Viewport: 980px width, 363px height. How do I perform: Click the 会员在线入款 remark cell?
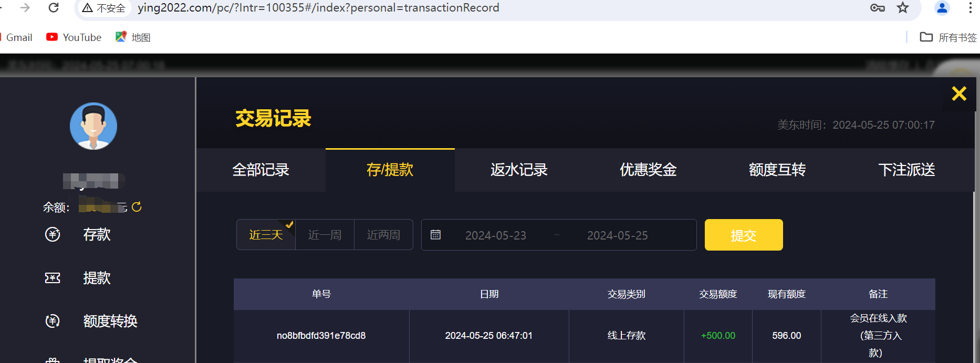click(878, 336)
